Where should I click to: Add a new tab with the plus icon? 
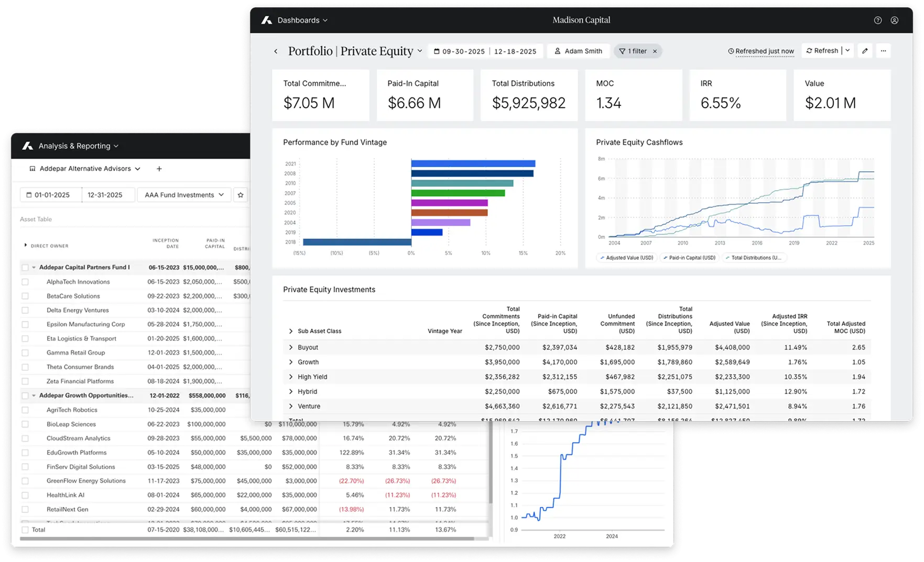159,169
